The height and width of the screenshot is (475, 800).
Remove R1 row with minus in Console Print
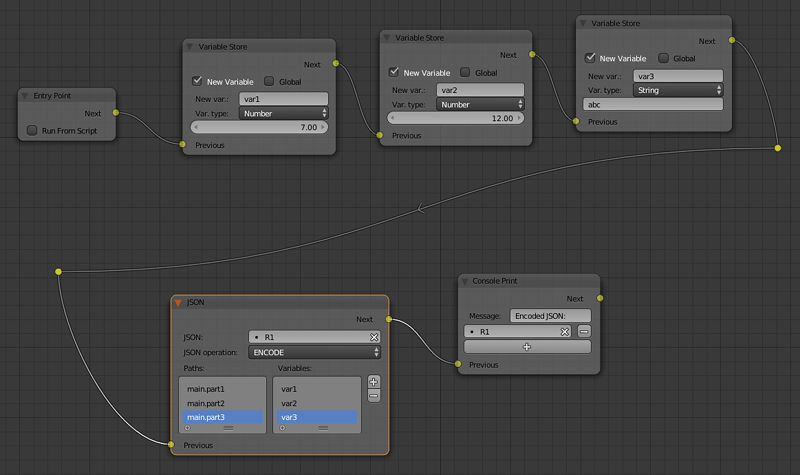pos(584,331)
